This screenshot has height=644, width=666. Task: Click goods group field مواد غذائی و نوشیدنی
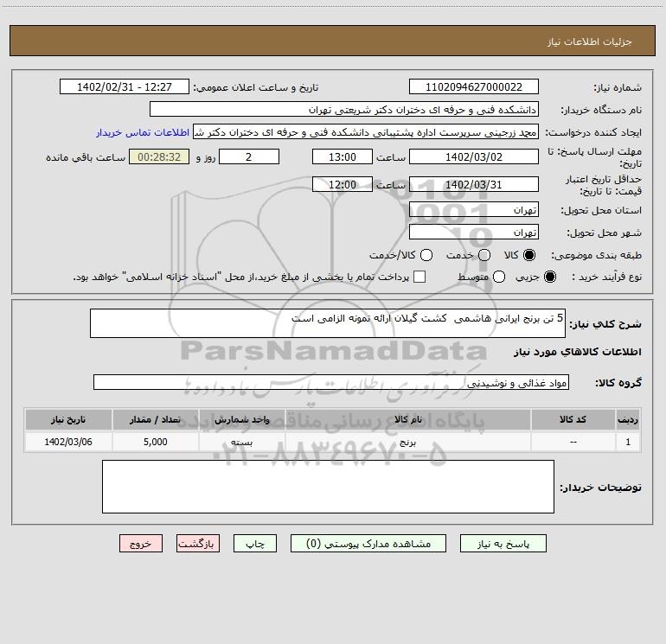coord(331,382)
